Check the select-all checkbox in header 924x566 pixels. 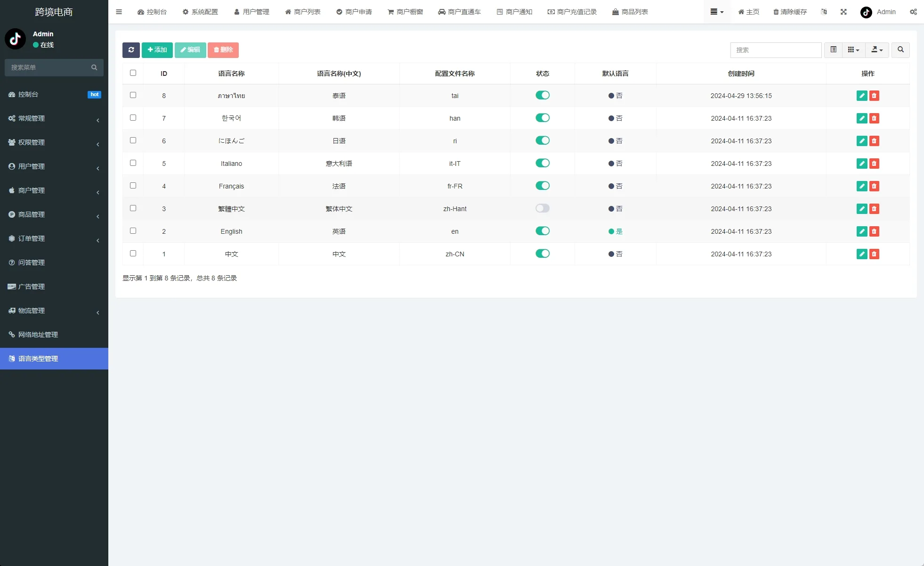pos(133,73)
